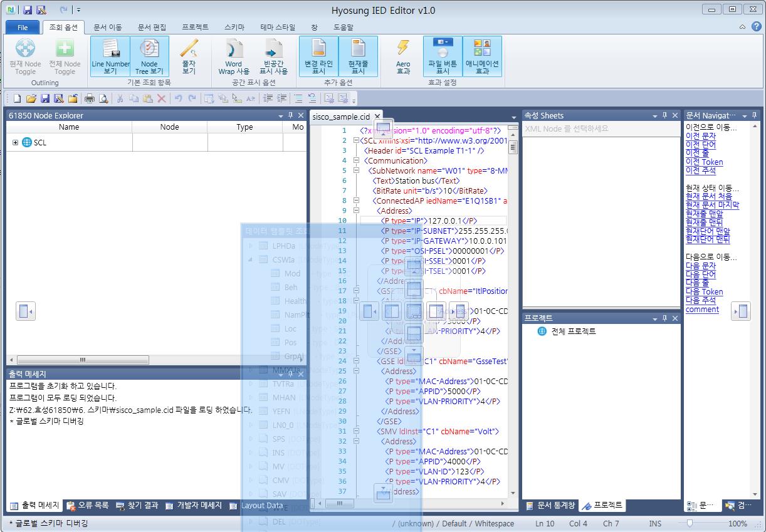Jump to 현재 문서 처음
The width and height of the screenshot is (766, 532).
708,196
